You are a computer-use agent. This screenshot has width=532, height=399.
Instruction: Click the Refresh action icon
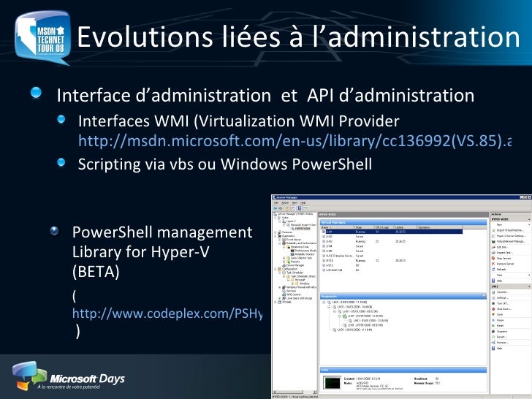493,270
